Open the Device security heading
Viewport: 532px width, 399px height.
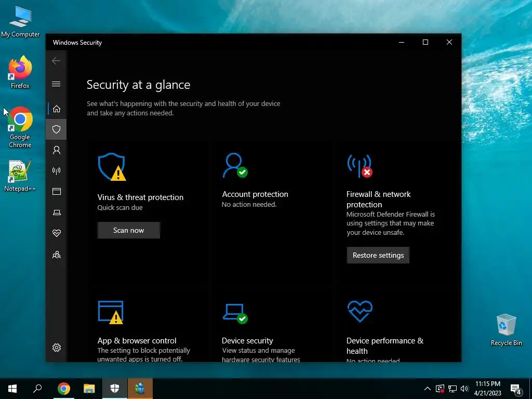pyautogui.click(x=247, y=340)
